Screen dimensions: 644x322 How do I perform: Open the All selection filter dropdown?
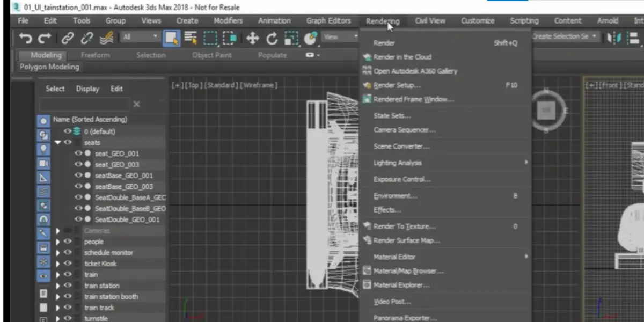tap(140, 37)
